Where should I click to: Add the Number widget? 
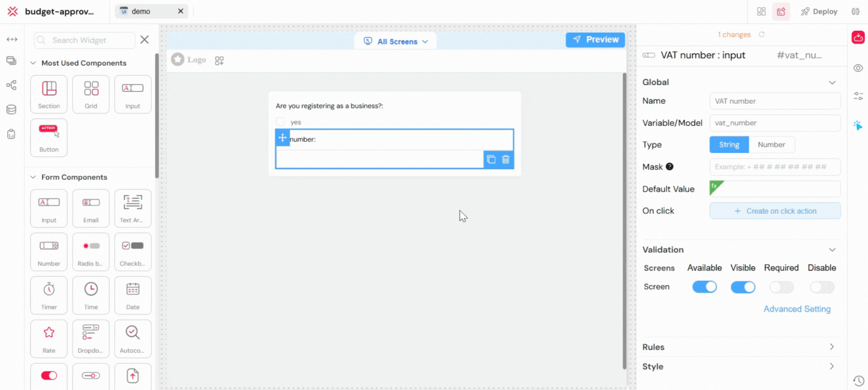coord(49,252)
